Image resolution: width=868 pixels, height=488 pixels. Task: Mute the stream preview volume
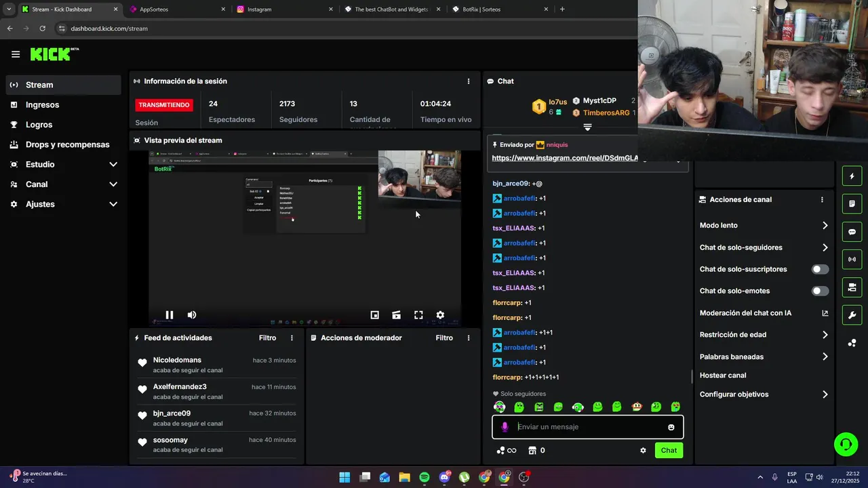192,315
